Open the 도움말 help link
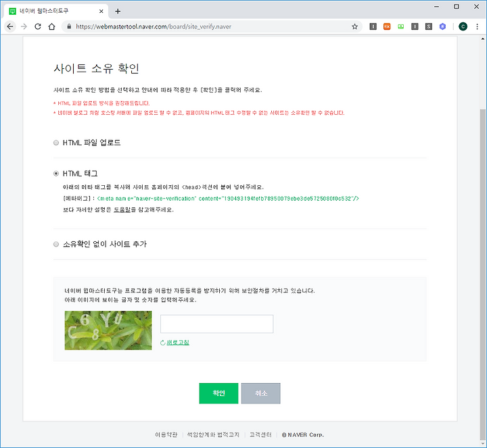Screen dimensions: 487x448 pyautogui.click(x=122, y=209)
